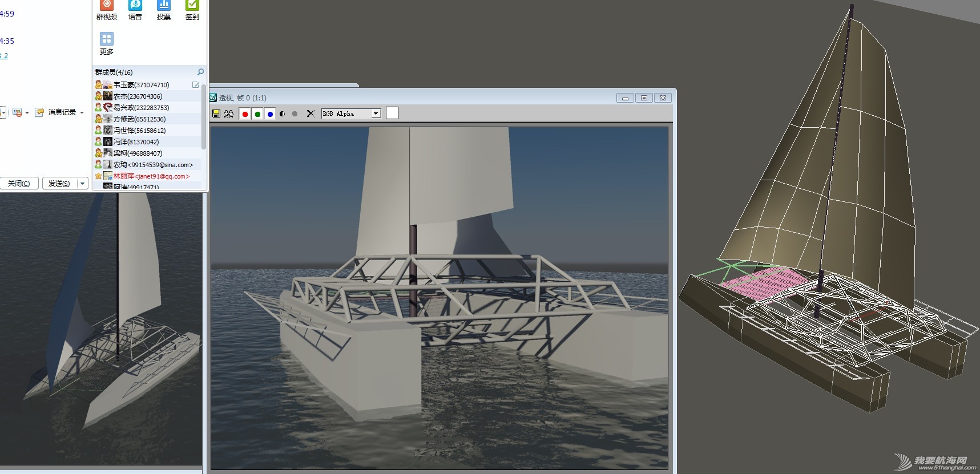
Task: Open voice chat (语音) icon
Action: [x=135, y=10]
